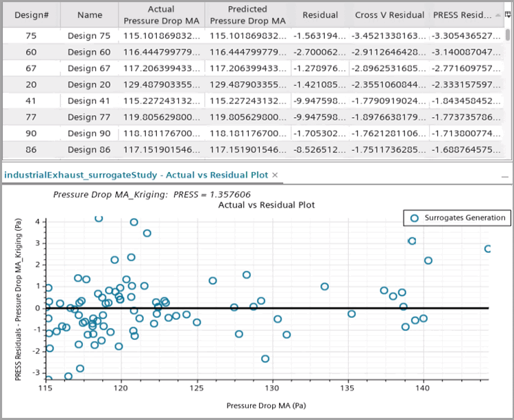This screenshot has width=514, height=420.
Task: Click the Surrogates Generation legend marker
Action: 415,218
